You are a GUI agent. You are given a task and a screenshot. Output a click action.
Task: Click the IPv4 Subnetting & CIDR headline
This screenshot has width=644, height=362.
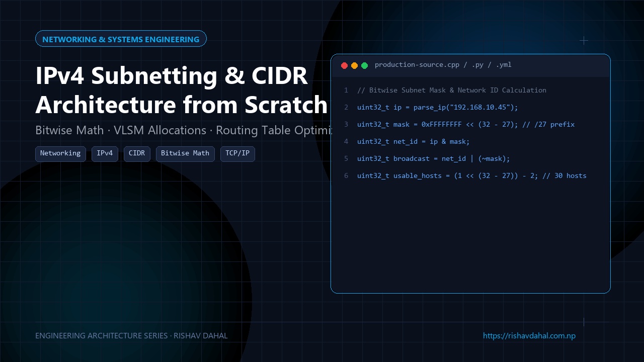(172, 75)
